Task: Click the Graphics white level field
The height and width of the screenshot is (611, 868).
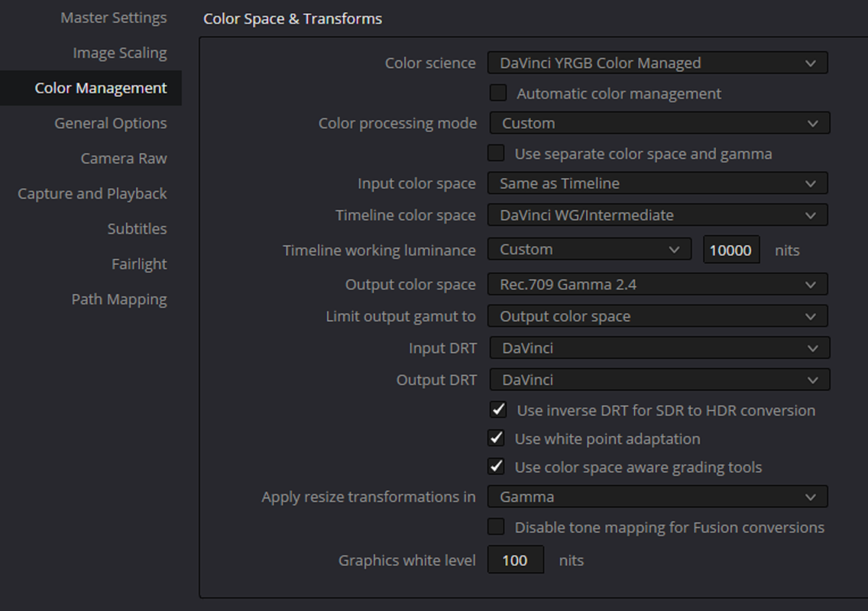Action: tap(515, 560)
